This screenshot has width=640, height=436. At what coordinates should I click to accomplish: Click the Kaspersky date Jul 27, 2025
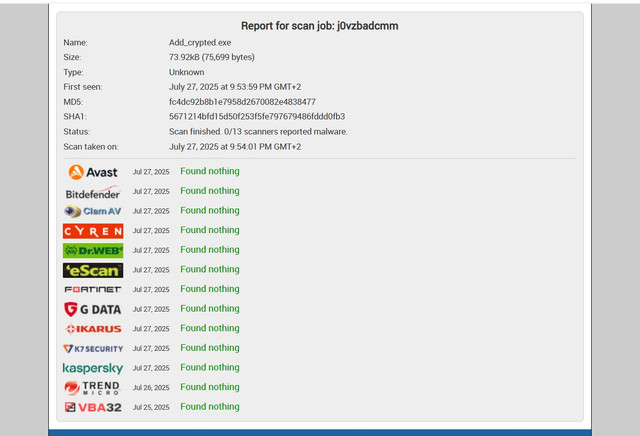coord(151,368)
